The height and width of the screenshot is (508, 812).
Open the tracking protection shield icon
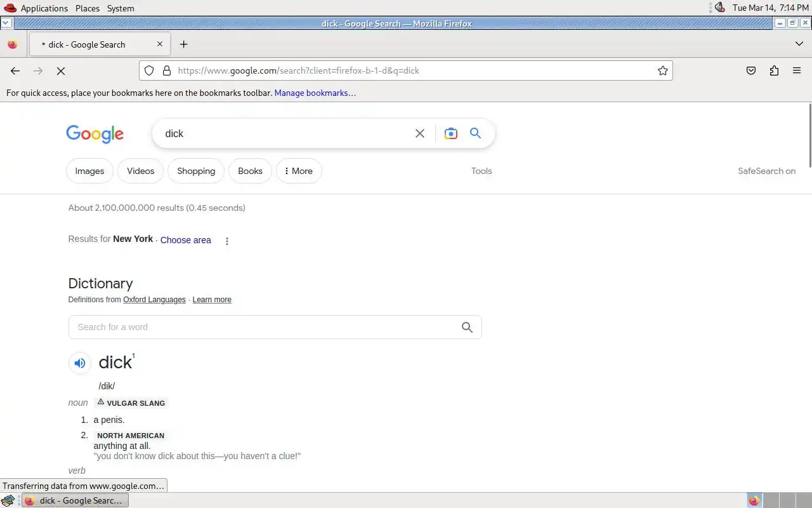(149, 70)
